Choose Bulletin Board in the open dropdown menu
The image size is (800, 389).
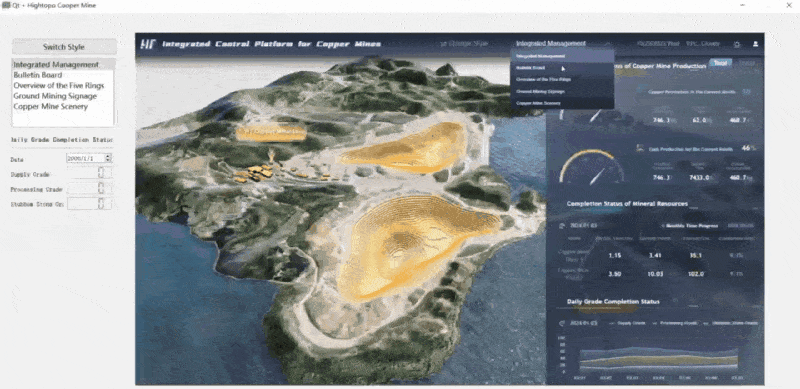coord(562,67)
